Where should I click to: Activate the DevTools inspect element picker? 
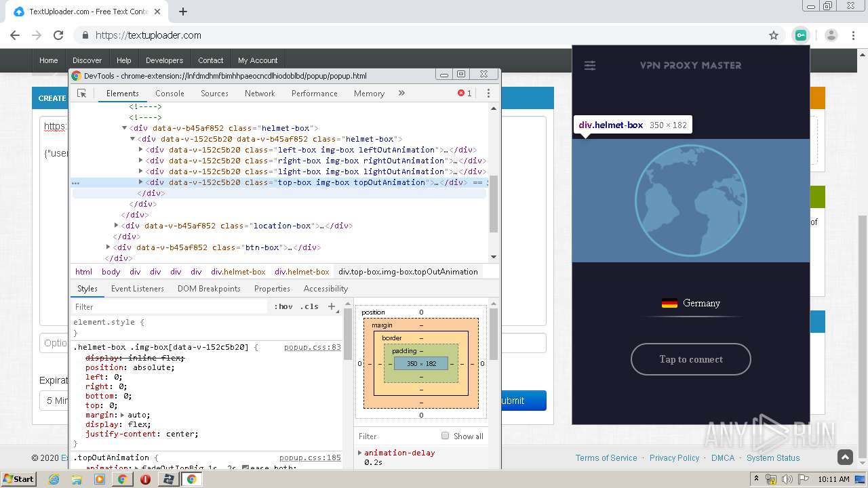pos(82,94)
